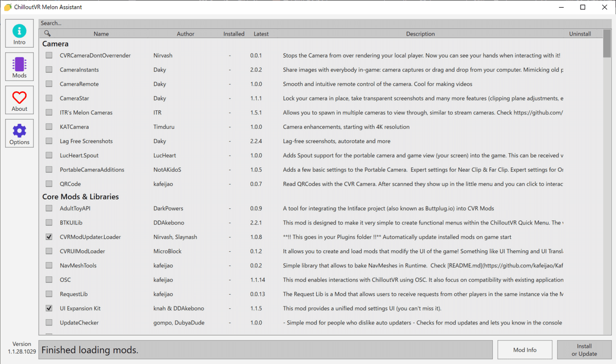Uncheck the CVRModUpdater.Loader checkbox

pyautogui.click(x=49, y=237)
